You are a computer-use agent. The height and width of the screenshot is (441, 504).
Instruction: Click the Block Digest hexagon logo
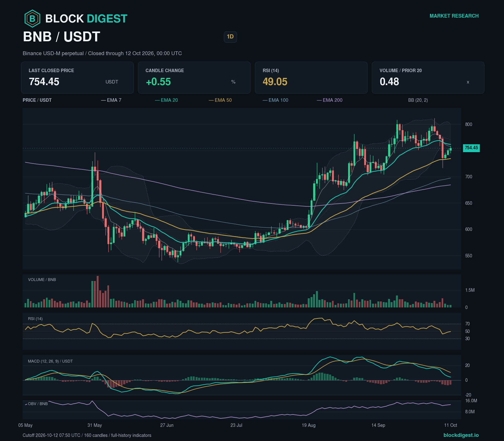click(32, 19)
